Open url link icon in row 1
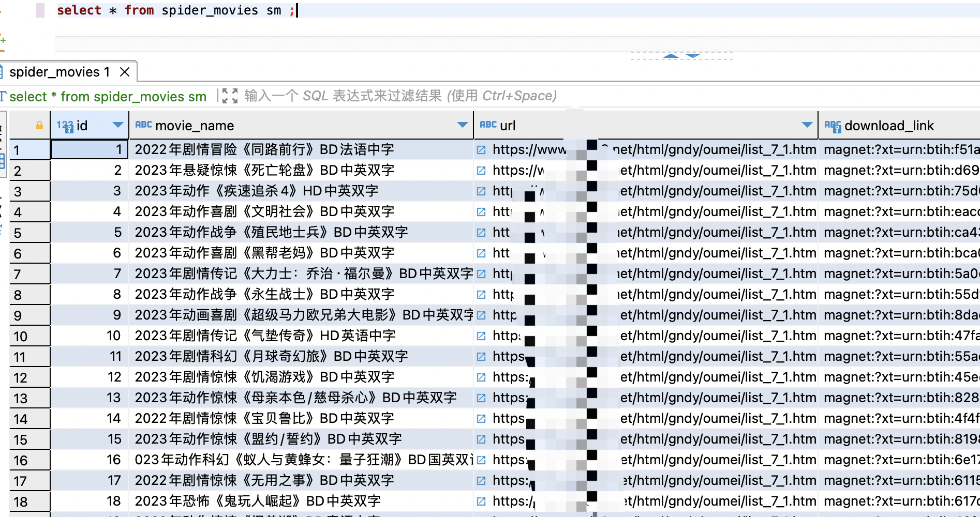The height and width of the screenshot is (517, 980). point(481,150)
